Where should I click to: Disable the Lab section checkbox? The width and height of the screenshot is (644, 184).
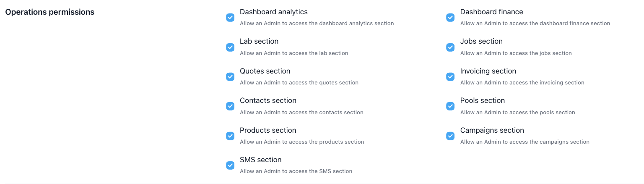[230, 47]
